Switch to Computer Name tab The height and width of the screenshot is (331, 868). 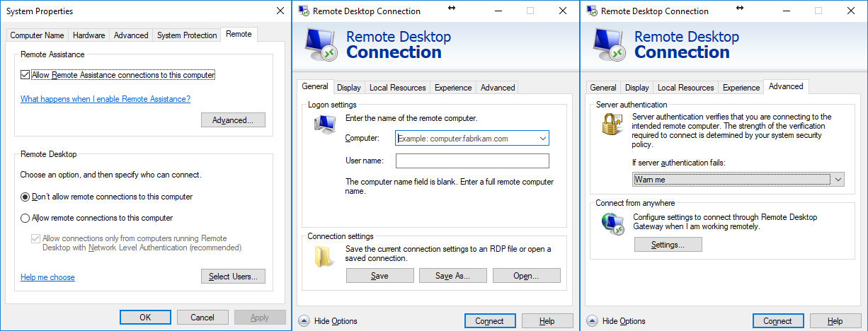coord(37,35)
